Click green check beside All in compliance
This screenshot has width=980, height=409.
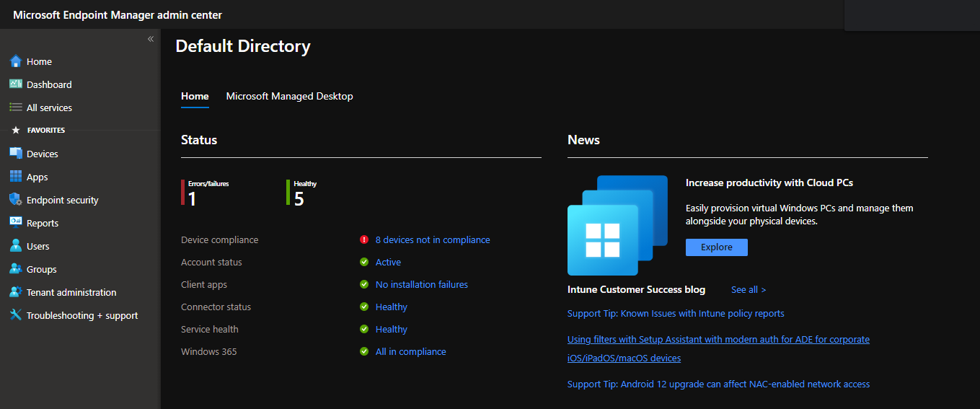[x=364, y=351]
